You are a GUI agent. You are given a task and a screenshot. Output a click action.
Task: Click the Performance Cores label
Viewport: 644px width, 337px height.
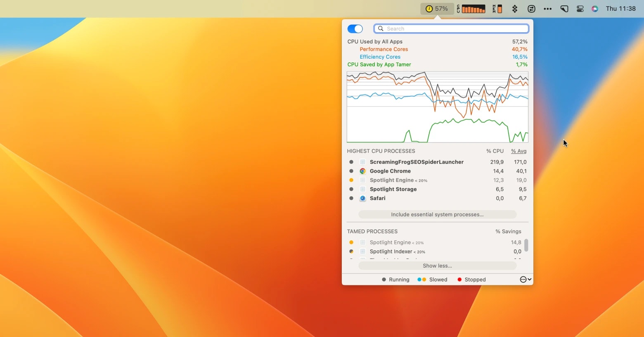tap(384, 49)
